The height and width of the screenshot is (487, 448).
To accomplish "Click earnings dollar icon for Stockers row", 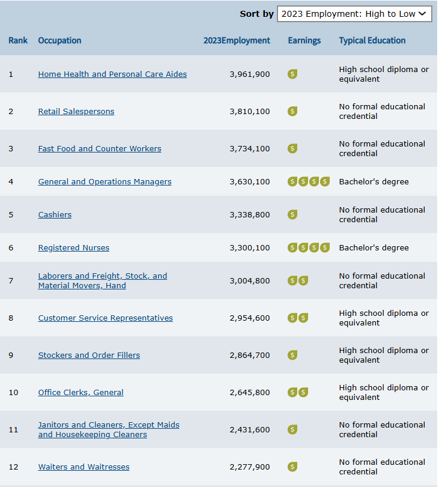I will pyautogui.click(x=292, y=355).
